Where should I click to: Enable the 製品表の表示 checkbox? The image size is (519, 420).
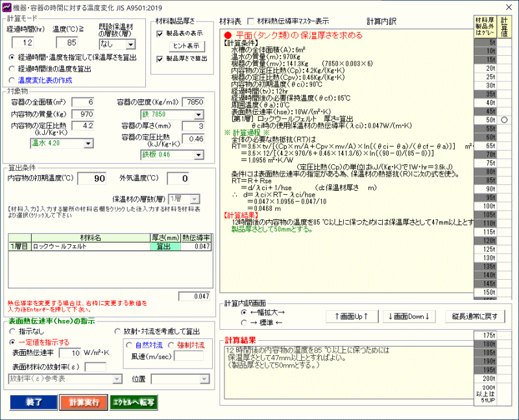pyautogui.click(x=160, y=34)
